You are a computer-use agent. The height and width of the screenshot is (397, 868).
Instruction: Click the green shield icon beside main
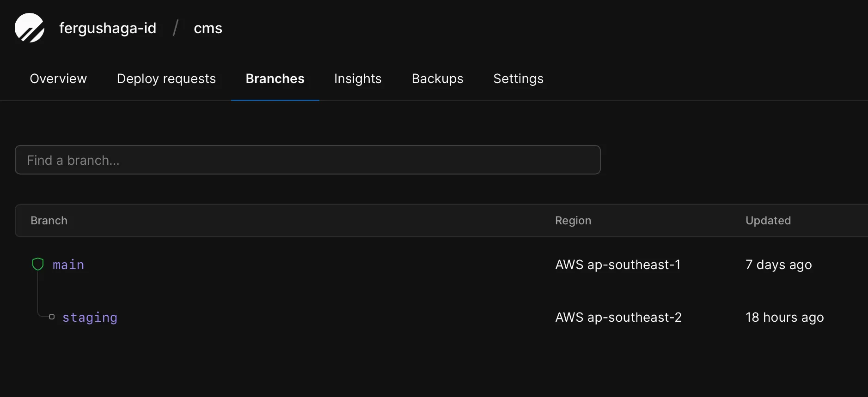[x=38, y=264]
